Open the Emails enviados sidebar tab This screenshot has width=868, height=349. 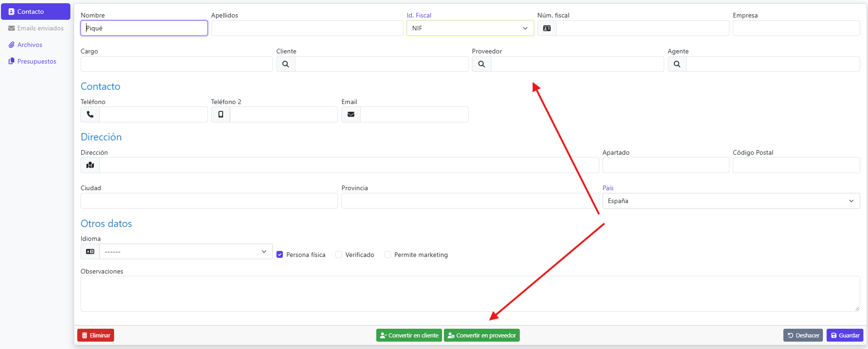click(35, 28)
